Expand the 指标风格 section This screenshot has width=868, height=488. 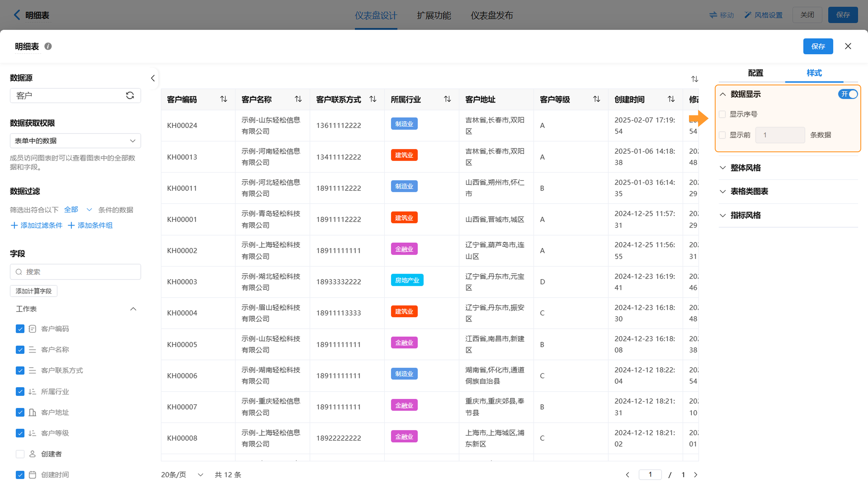(722, 215)
